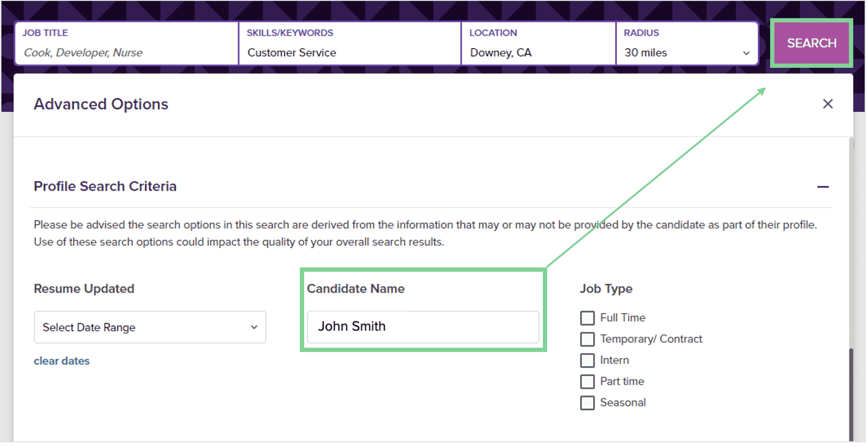Toggle the Seasonal job type checkbox
The image size is (868, 447).
(x=587, y=403)
